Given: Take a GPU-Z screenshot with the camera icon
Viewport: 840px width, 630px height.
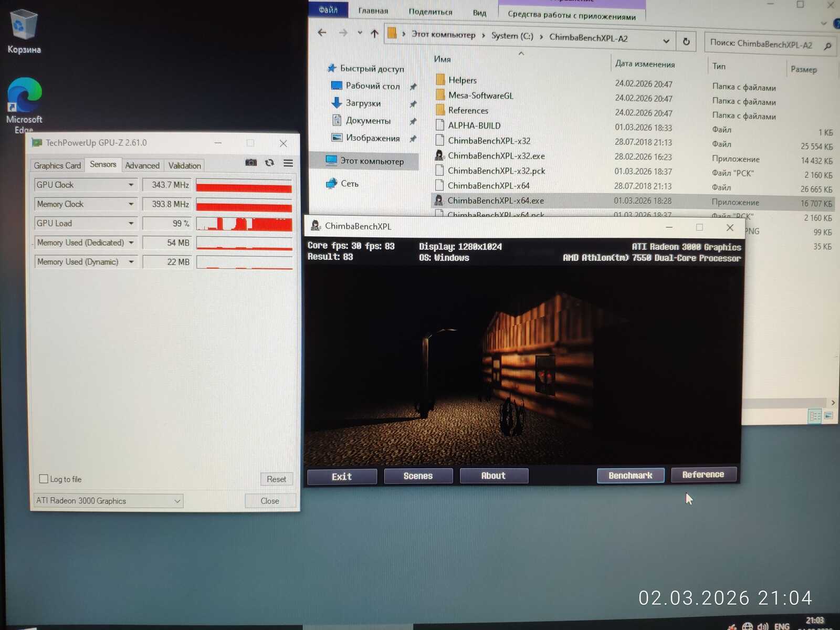Looking at the screenshot, I should (251, 163).
